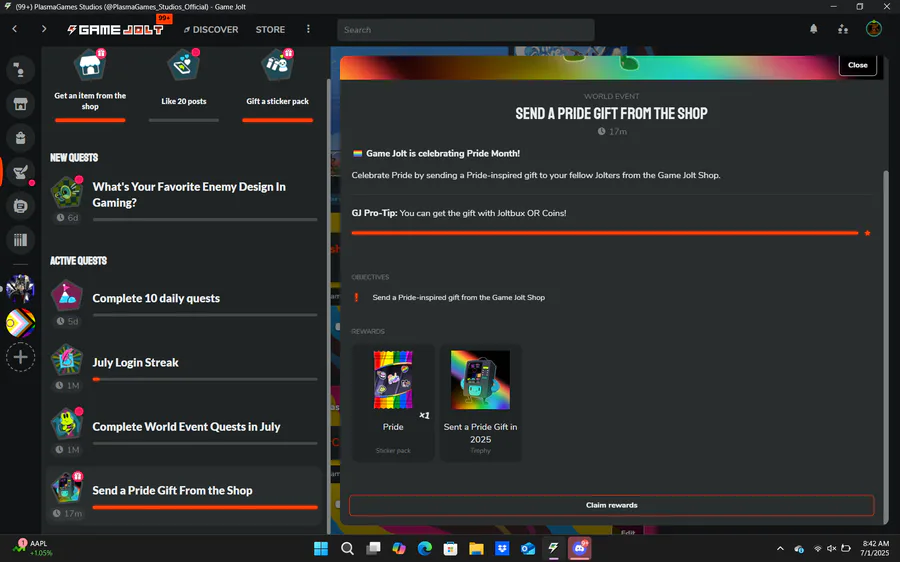
Task: Click the Search field
Action: (465, 30)
